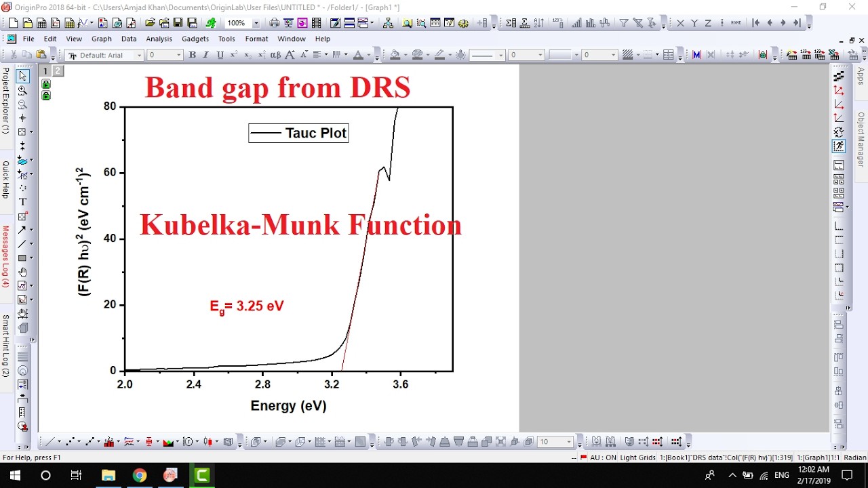868x488 pixels.
Task: Open Google Chrome from the taskbar
Action: tap(139, 475)
